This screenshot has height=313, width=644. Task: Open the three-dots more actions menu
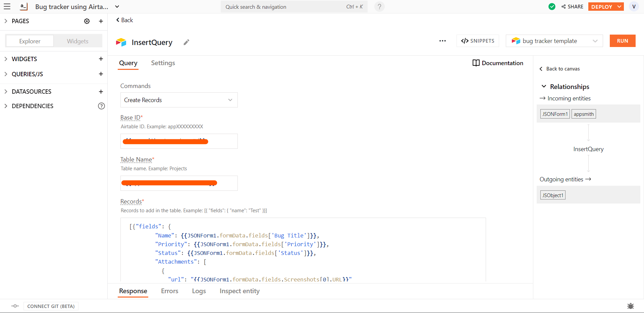pos(442,41)
